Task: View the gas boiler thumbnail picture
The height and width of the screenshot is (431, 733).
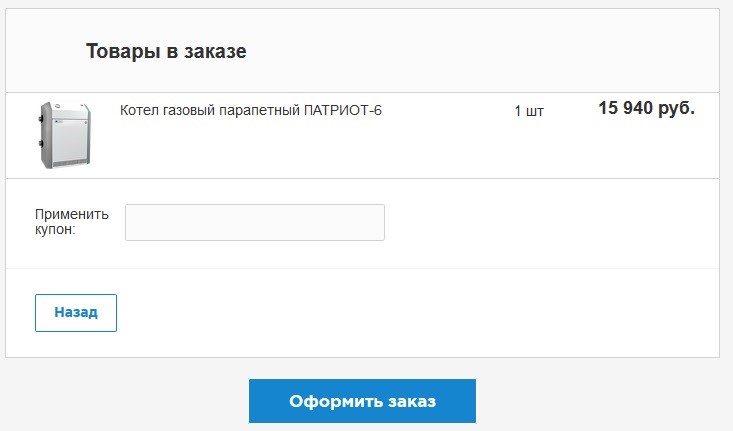Action: tap(65, 135)
